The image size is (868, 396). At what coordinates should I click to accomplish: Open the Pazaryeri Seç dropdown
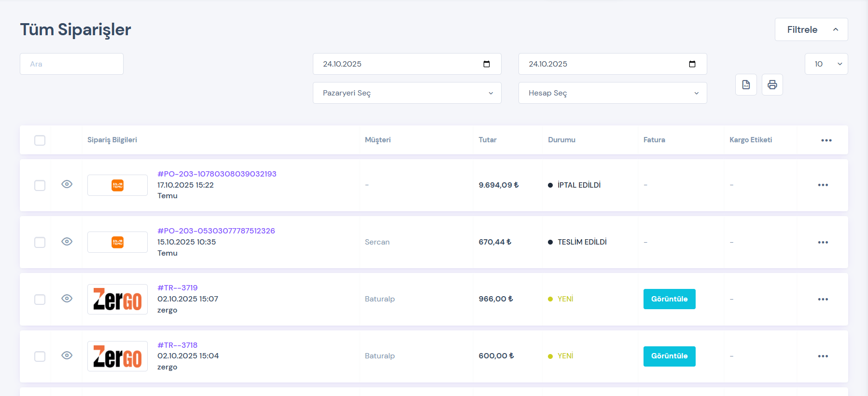[407, 93]
